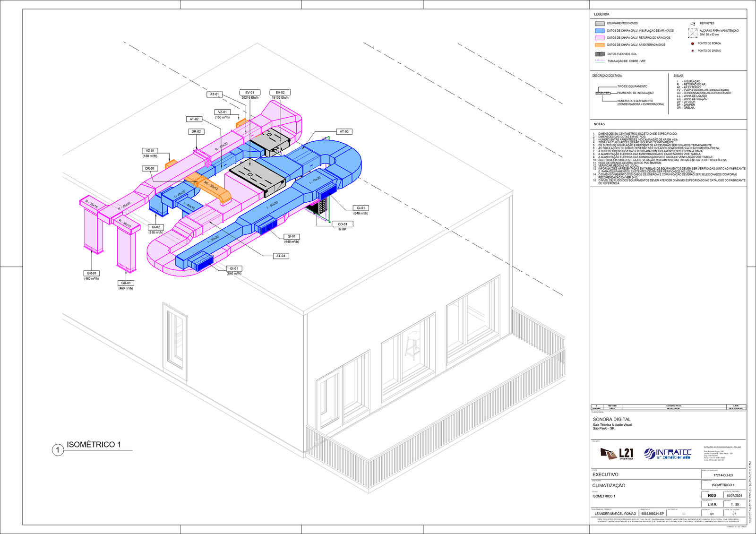The width and height of the screenshot is (756, 534).
Task: Select the VZ-01 tag with 180 m³/h
Action: (150, 151)
